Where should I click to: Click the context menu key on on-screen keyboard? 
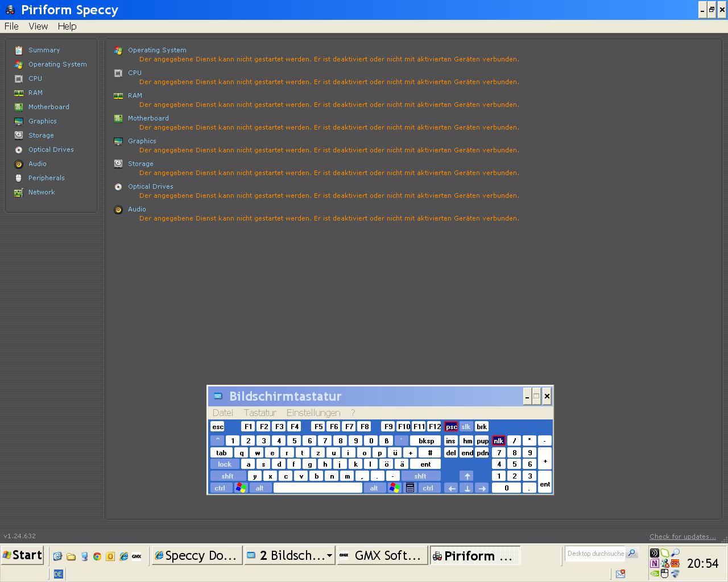coord(409,488)
